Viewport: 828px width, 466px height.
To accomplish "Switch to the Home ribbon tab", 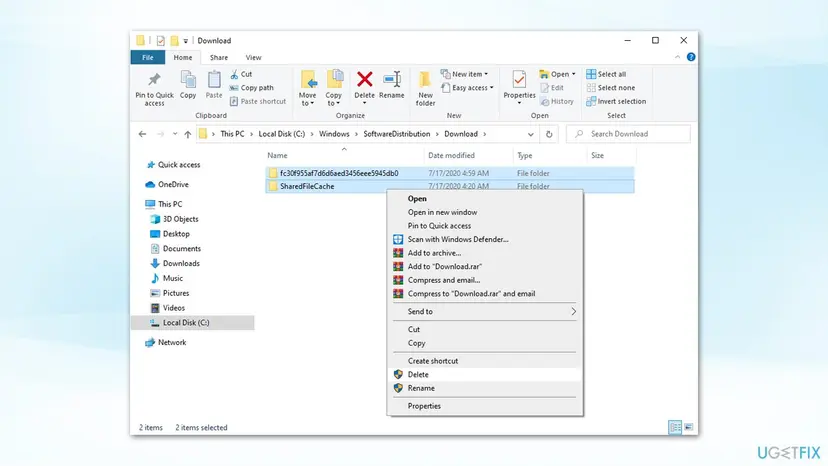I will click(183, 58).
